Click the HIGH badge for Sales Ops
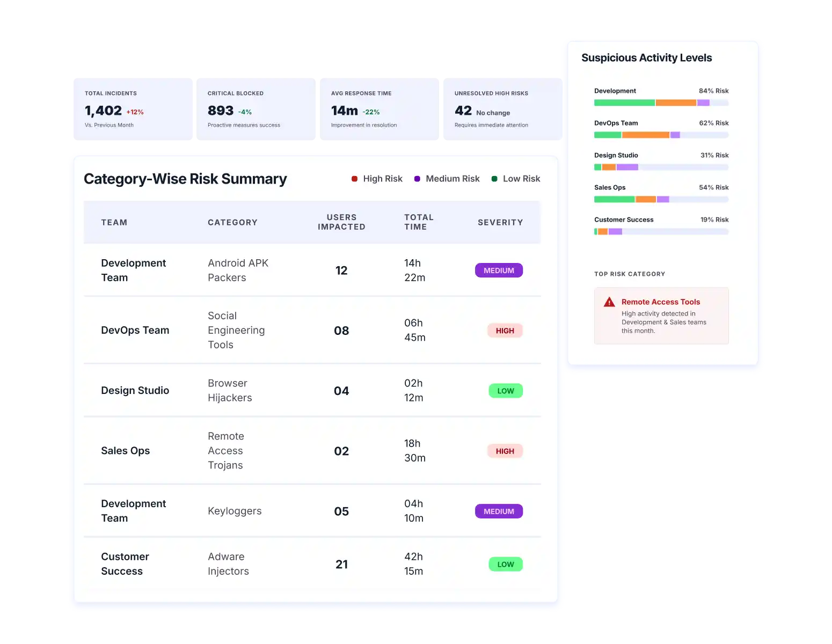Screen dimensions: 832x644 505,451
